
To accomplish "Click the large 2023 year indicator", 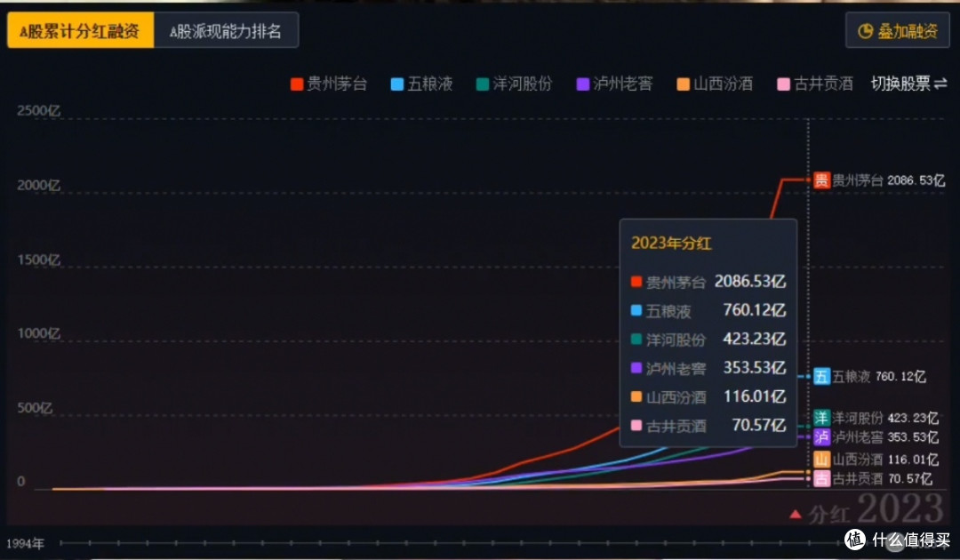I will (900, 508).
